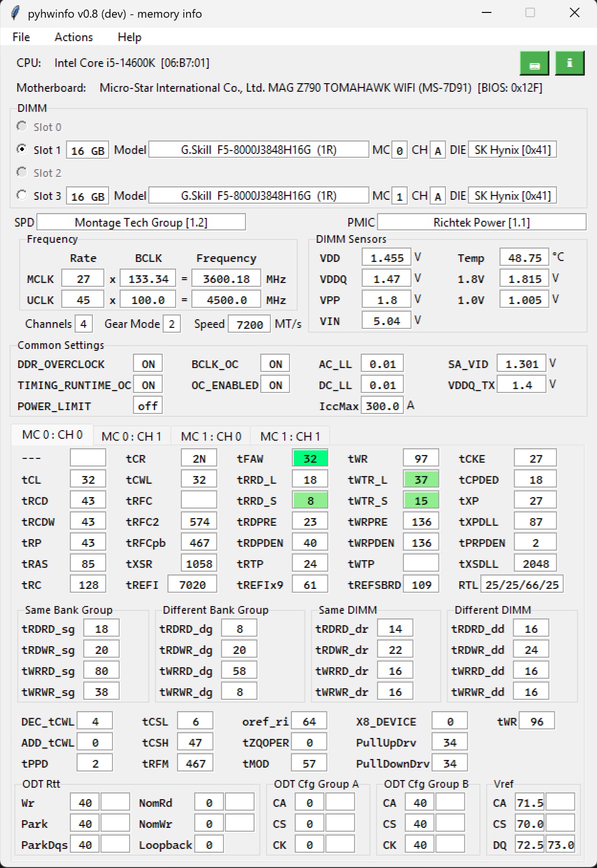Click the Slot 3 size field 16 GB
The width and height of the screenshot is (597, 868).
(88, 196)
